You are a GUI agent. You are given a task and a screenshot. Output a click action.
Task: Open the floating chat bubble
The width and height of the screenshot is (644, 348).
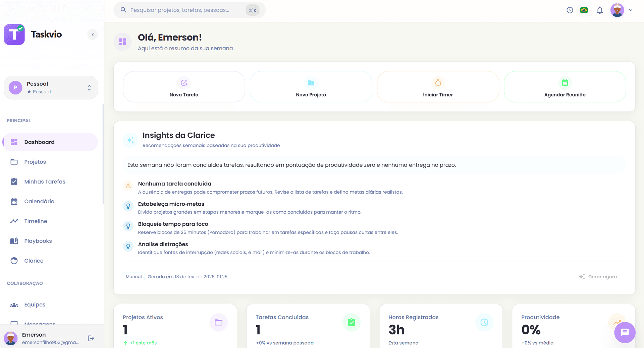tap(624, 332)
